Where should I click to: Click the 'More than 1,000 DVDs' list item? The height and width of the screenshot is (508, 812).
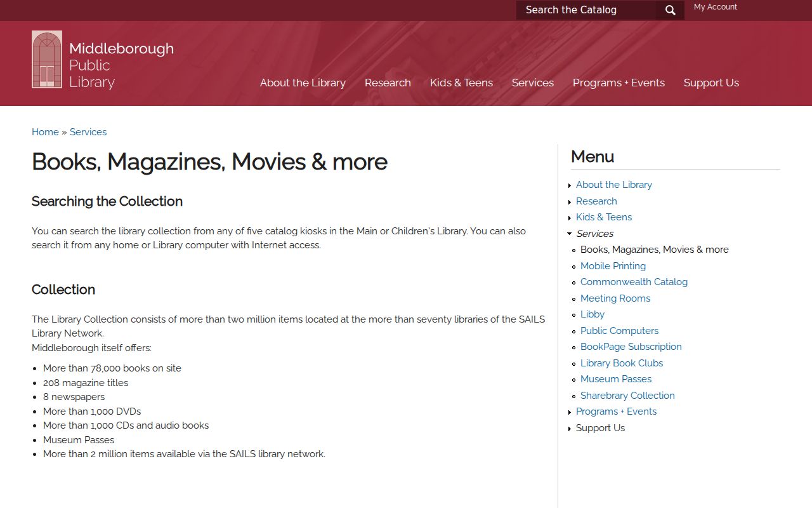point(92,411)
